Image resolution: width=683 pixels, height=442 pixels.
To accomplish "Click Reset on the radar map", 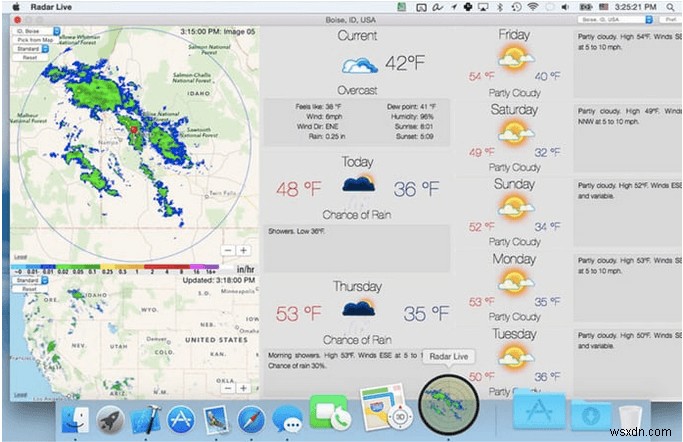I will click(x=30, y=57).
